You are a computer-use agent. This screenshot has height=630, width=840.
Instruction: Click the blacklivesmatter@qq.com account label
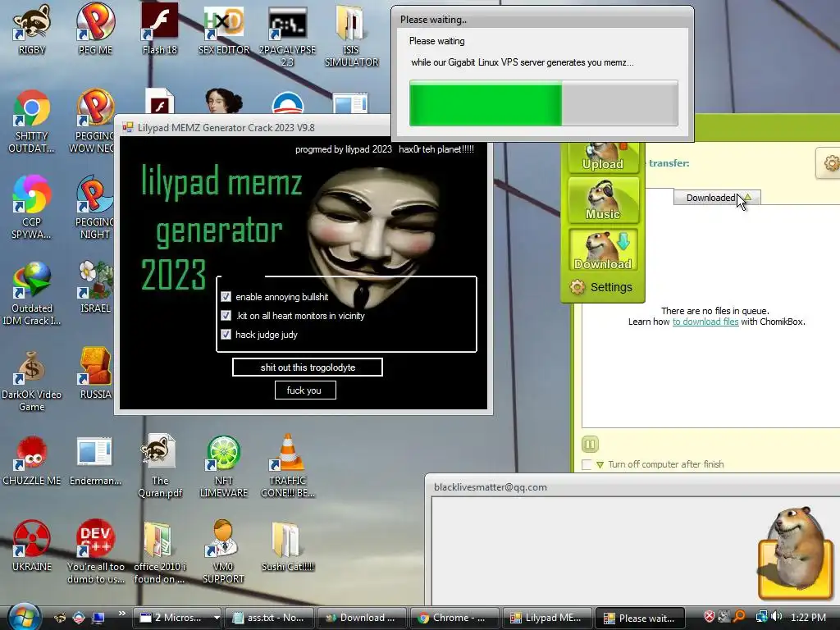point(491,487)
